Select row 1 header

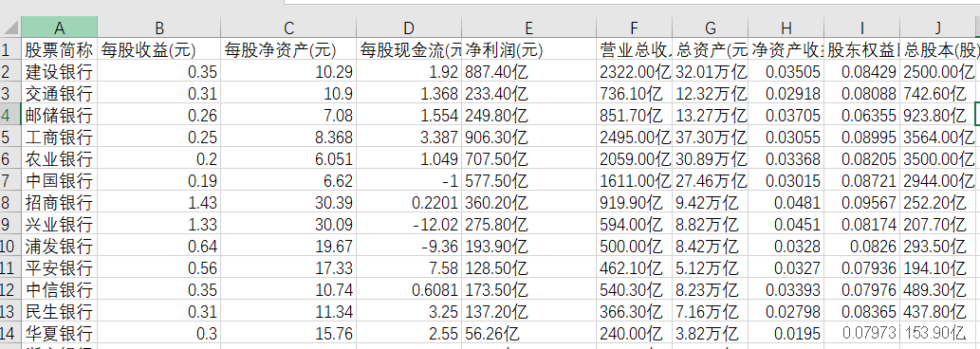point(10,48)
